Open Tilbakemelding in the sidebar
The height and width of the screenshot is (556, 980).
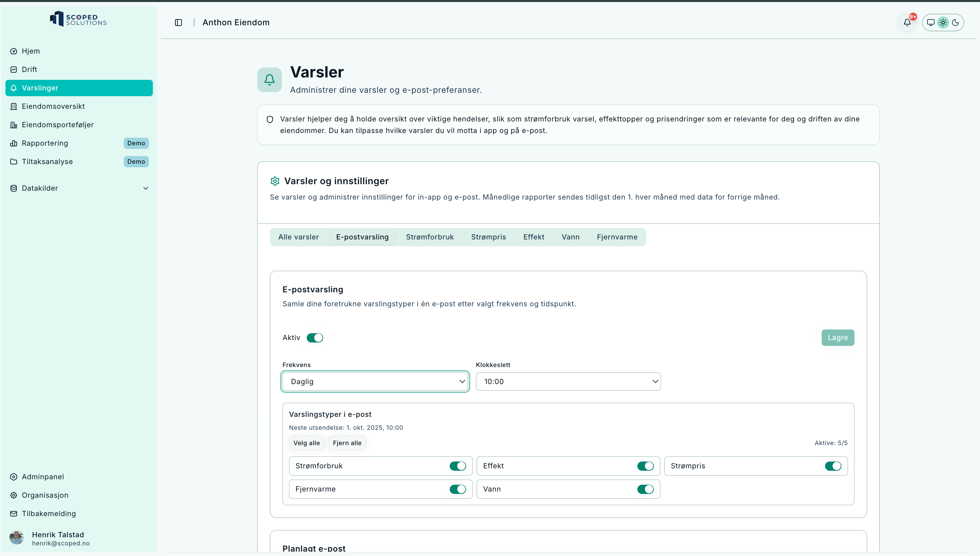[48, 514]
